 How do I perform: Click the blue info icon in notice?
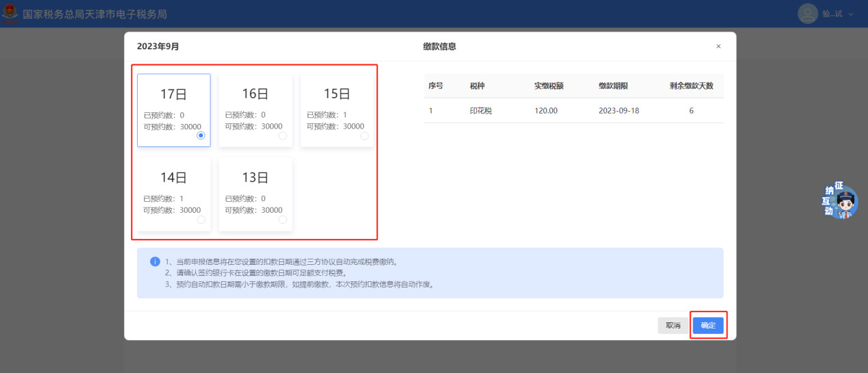tap(155, 261)
